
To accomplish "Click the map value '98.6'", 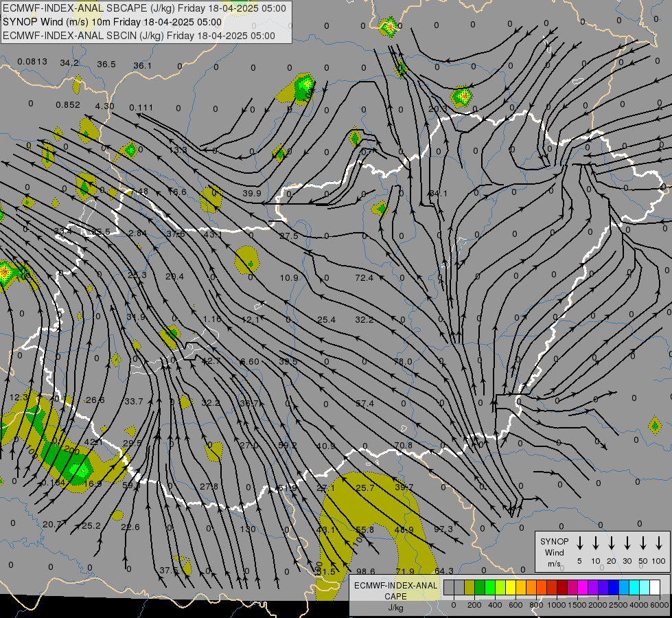I will pos(366,571).
